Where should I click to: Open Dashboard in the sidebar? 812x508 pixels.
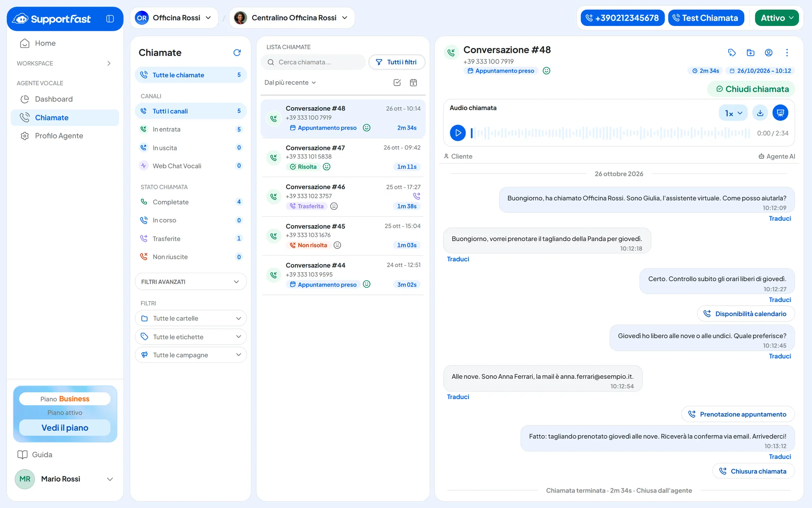click(65, 99)
